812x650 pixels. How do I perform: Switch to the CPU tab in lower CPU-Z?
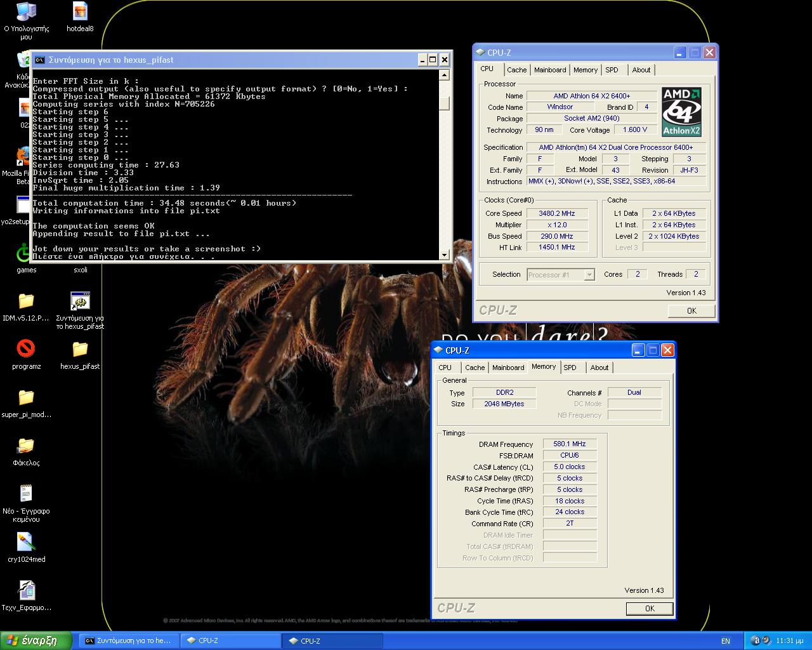(445, 368)
